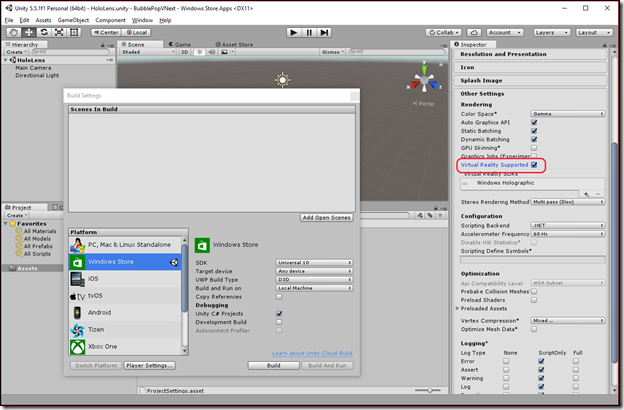Select the Move tool
This screenshot has height=410, width=624.
click(x=29, y=32)
